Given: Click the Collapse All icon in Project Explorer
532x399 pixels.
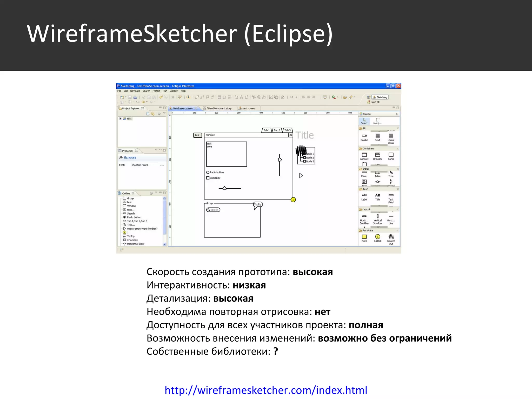Looking at the screenshot, I should pos(148,114).
